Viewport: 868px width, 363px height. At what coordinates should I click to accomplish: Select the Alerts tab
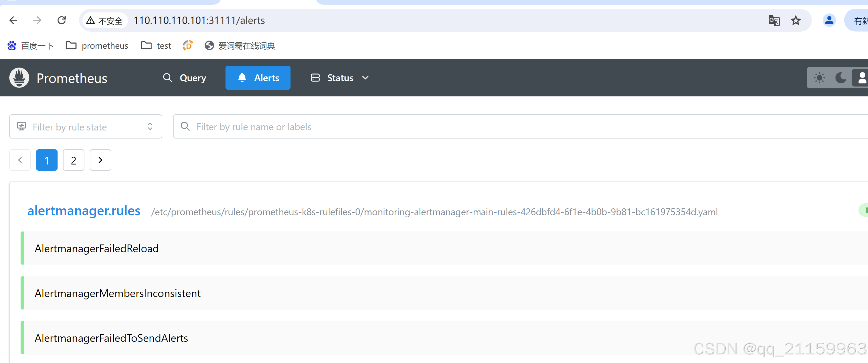pyautogui.click(x=258, y=78)
